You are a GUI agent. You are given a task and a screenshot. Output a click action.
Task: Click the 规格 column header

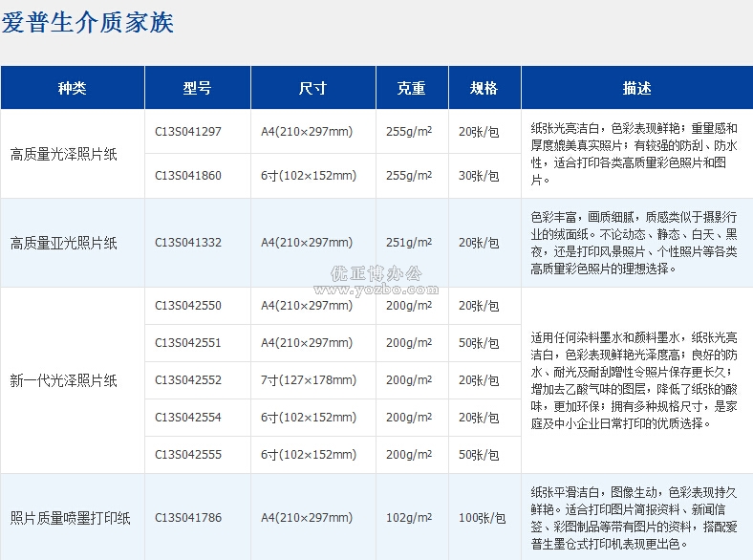(x=484, y=88)
